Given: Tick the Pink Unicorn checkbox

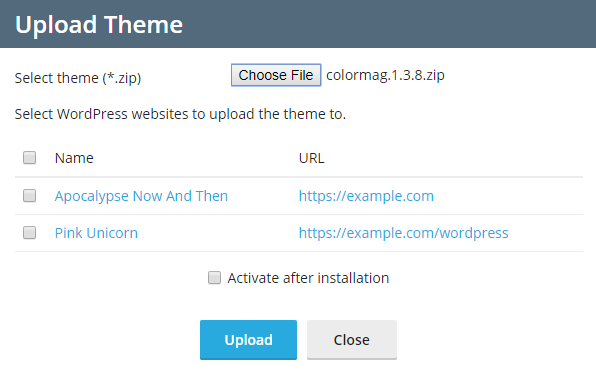Looking at the screenshot, I should [29, 232].
